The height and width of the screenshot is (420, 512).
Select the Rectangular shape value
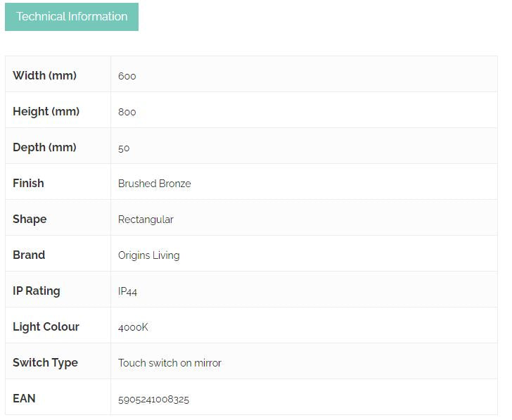coord(146,219)
